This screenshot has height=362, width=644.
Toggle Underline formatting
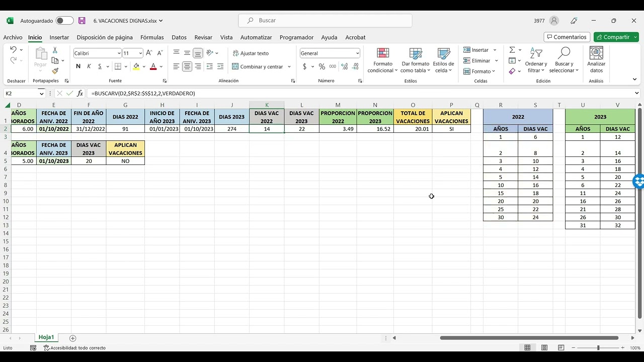tap(100, 66)
